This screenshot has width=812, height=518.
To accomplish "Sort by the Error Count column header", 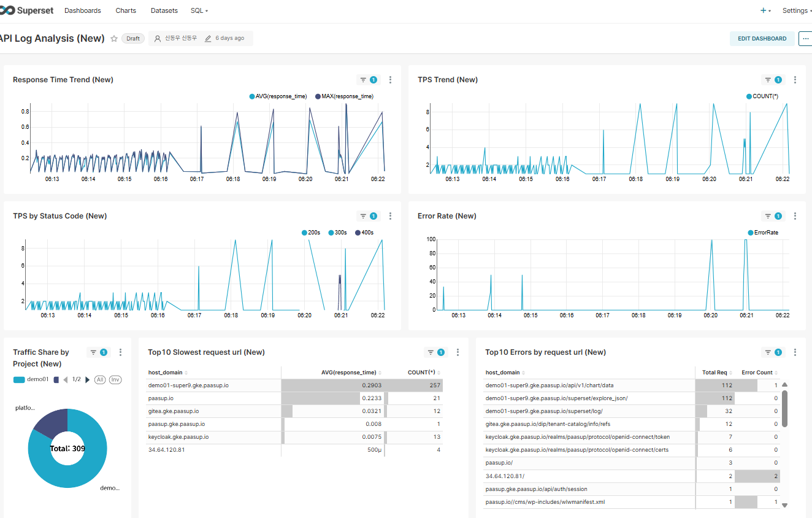I will (x=757, y=373).
